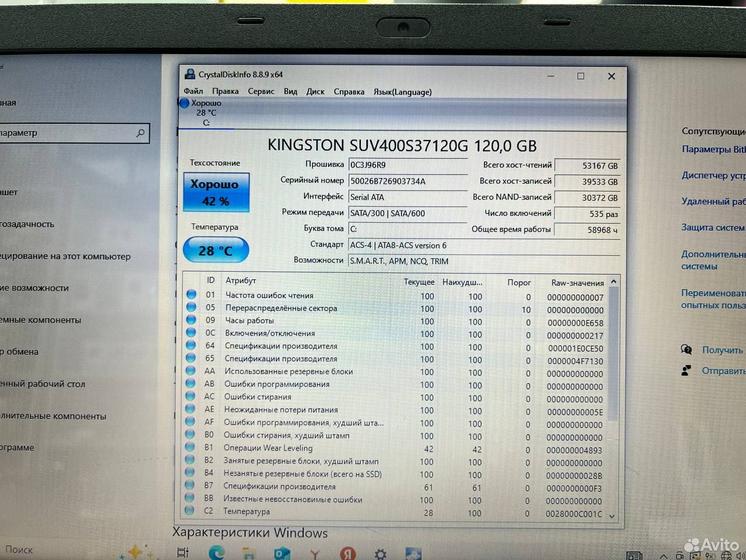This screenshot has width=746, height=560.
Task: Open Параметры BitLocker link in Settings window
Action: 713,149
